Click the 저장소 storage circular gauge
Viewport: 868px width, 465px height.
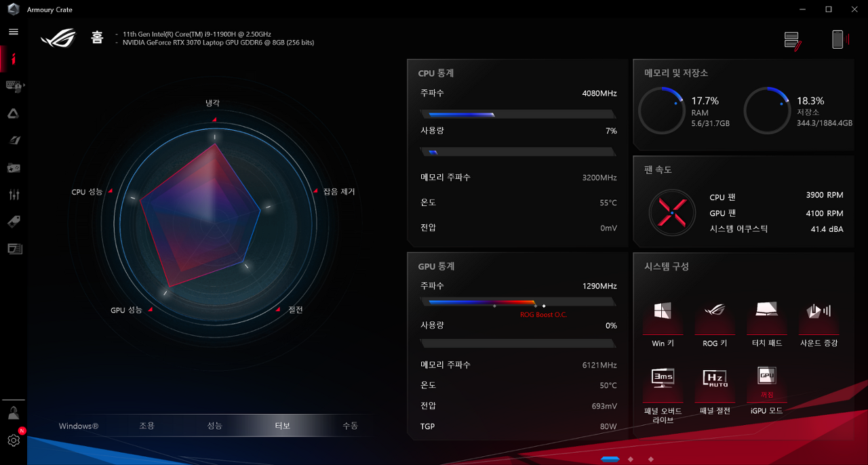click(x=767, y=110)
